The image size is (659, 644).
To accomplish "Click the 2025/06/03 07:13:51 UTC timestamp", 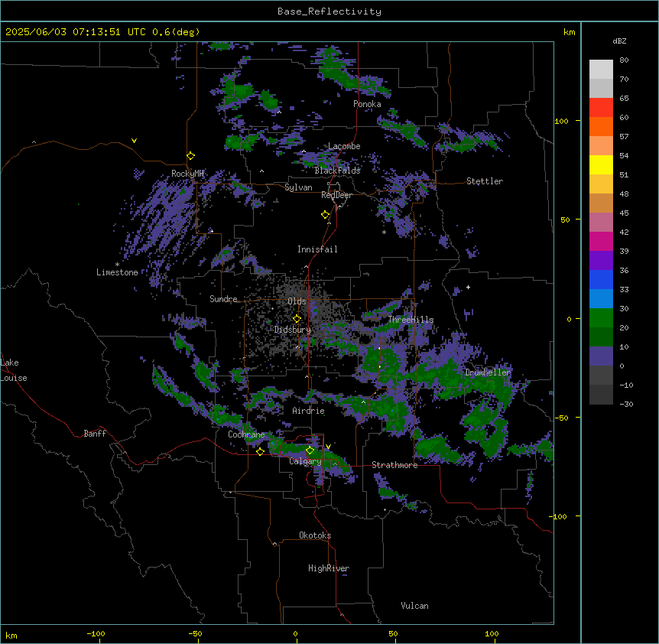I will [x=75, y=32].
